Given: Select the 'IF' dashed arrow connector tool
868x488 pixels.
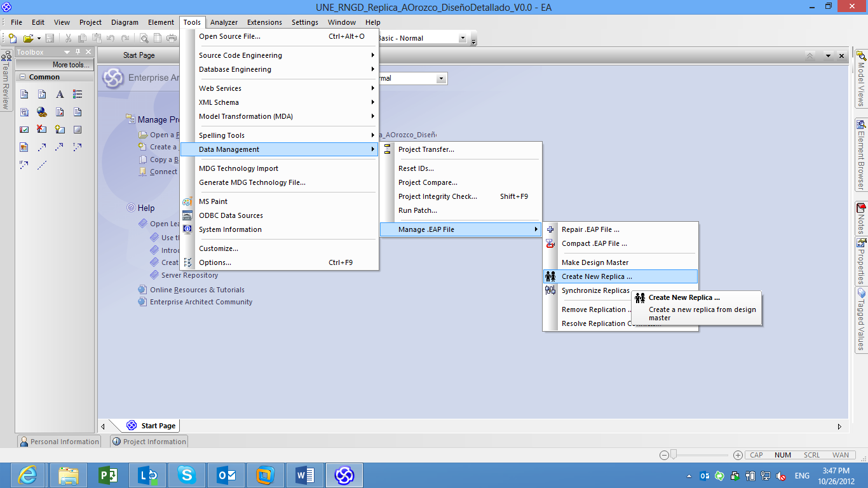Looking at the screenshot, I should pyautogui.click(x=24, y=165).
